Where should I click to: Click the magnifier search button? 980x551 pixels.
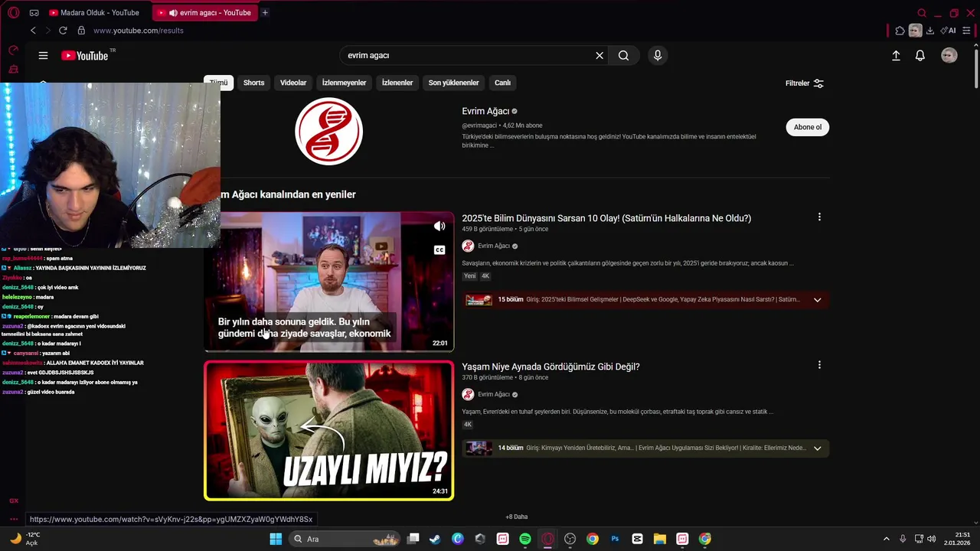[x=624, y=55]
